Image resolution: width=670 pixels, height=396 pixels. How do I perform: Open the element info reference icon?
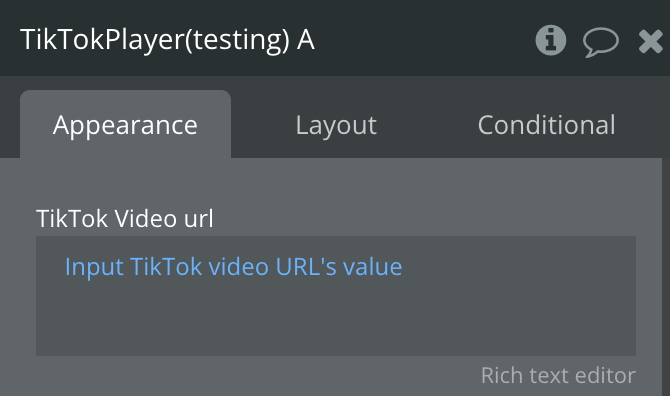550,40
